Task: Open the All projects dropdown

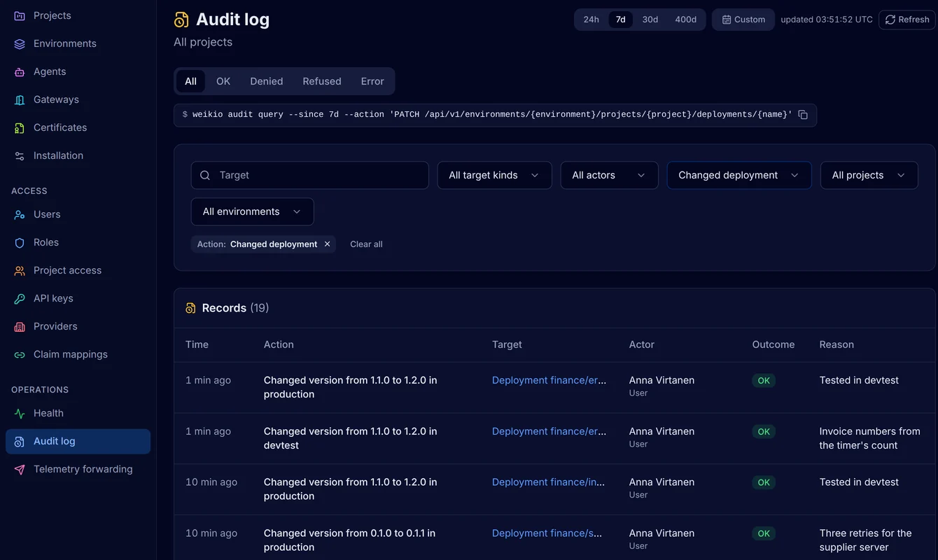Action: (869, 175)
